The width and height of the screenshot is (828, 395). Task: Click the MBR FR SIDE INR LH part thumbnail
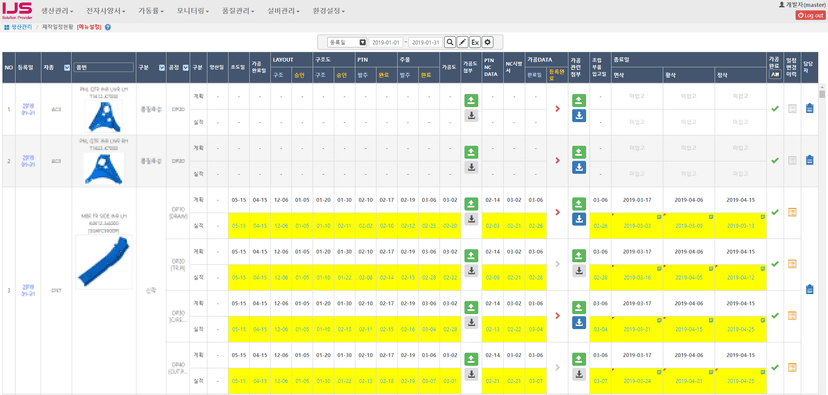tap(104, 262)
